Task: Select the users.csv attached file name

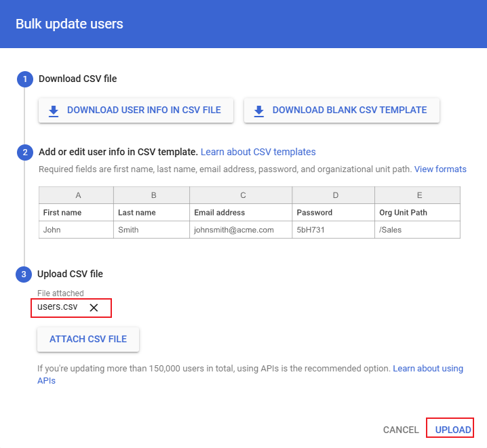Action: (58, 307)
